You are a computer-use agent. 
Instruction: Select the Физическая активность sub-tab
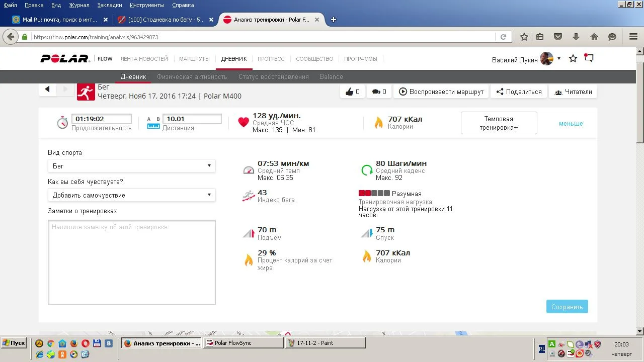point(192,76)
